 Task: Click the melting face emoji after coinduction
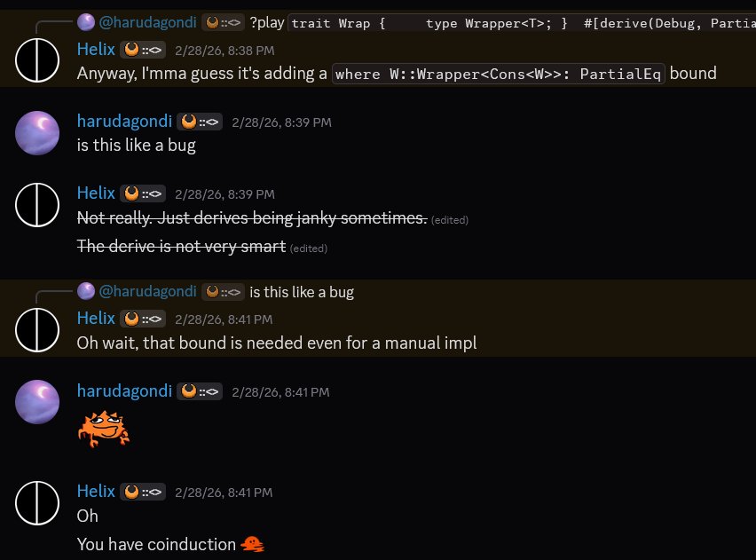[x=252, y=544]
